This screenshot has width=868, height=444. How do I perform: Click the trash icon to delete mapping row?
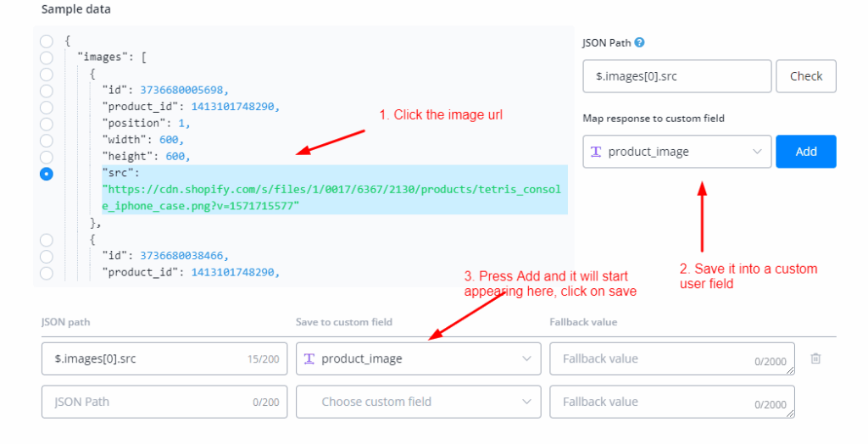815,358
